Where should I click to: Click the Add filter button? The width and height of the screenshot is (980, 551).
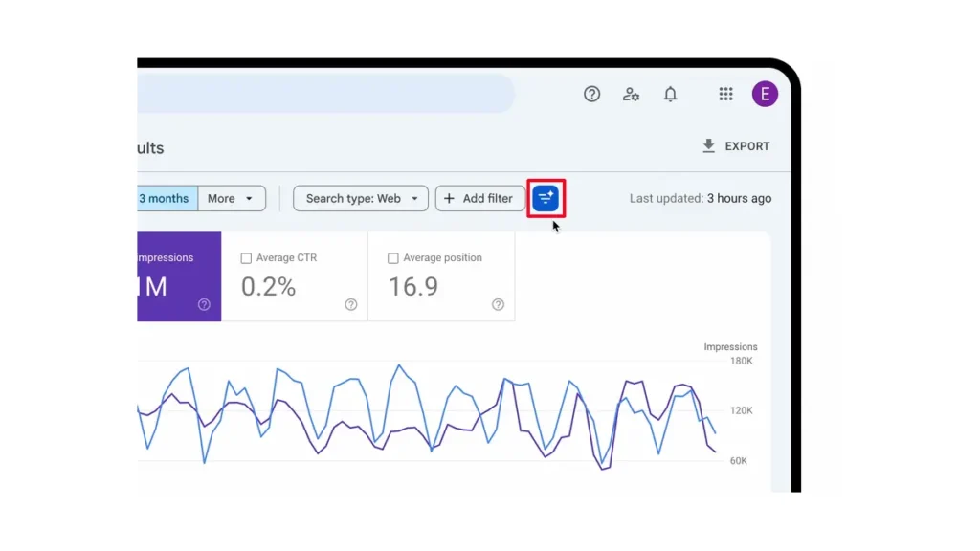[479, 199]
